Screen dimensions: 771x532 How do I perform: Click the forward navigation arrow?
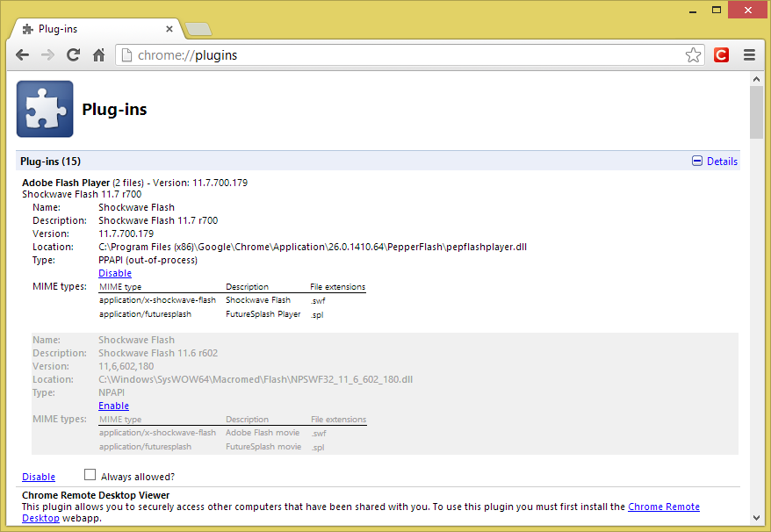click(47, 55)
